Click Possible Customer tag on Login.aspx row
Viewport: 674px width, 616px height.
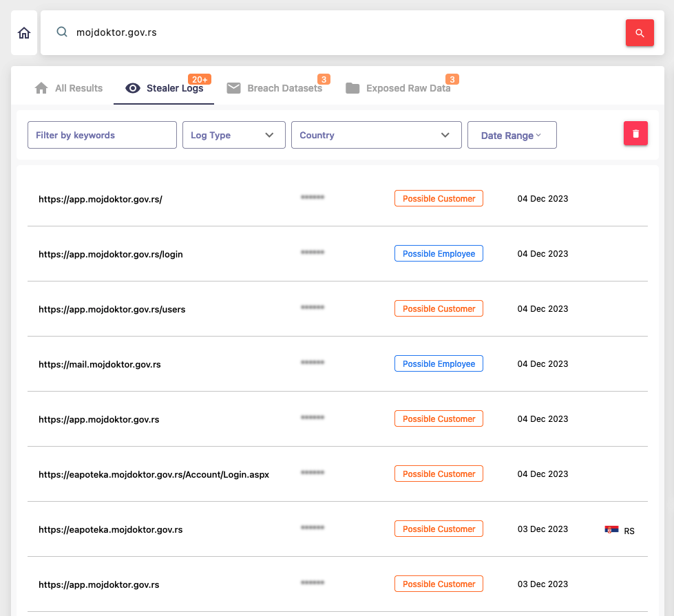click(439, 474)
